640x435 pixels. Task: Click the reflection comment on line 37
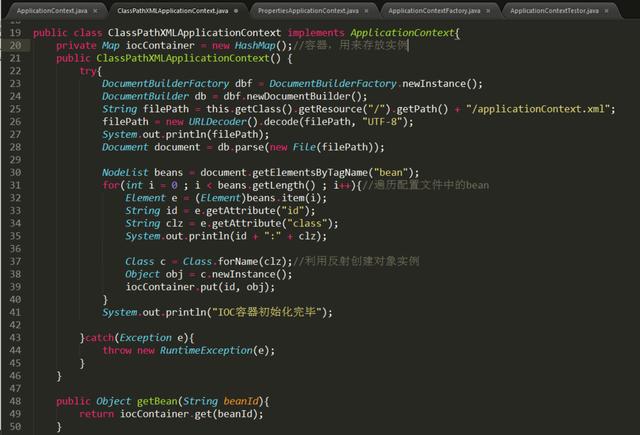pos(356,261)
